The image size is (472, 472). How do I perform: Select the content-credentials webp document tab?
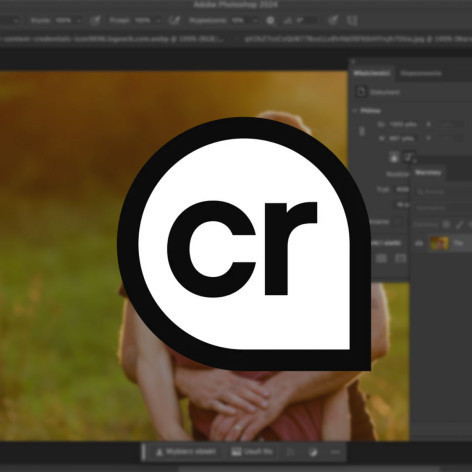(x=112, y=39)
